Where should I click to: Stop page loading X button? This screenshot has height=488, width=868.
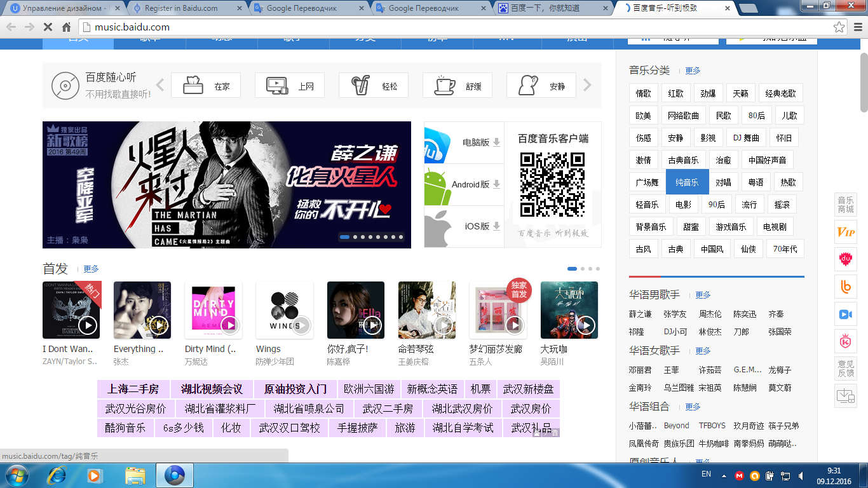tap(47, 27)
